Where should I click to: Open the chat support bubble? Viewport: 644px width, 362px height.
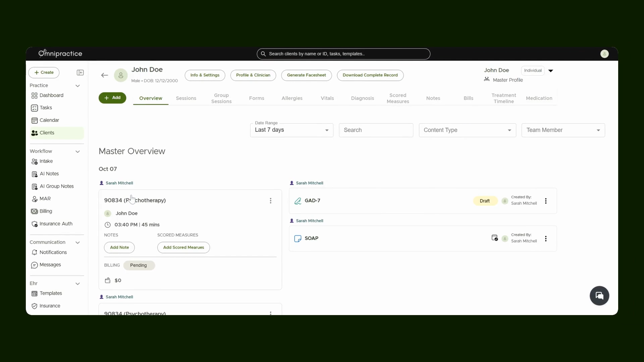599,296
